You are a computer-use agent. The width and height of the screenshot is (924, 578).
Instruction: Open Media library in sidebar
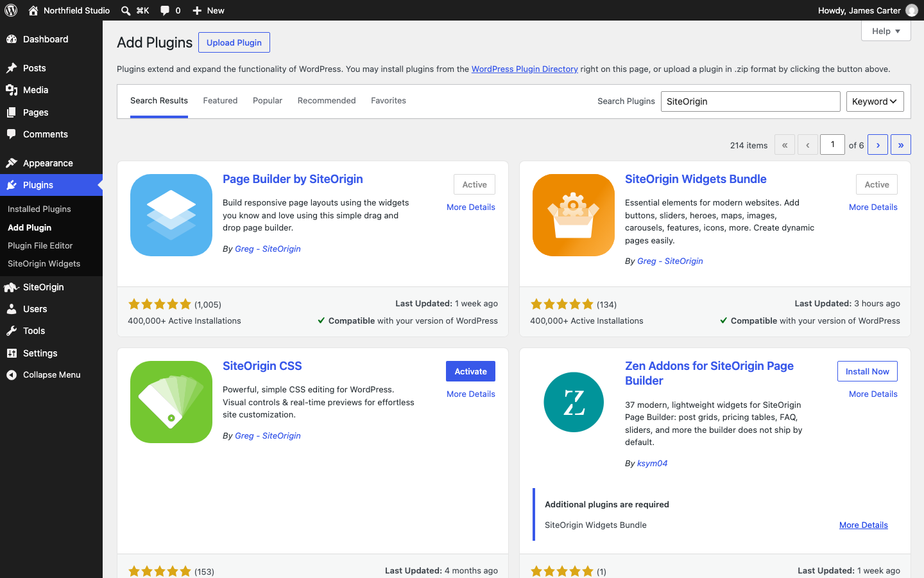51,90
